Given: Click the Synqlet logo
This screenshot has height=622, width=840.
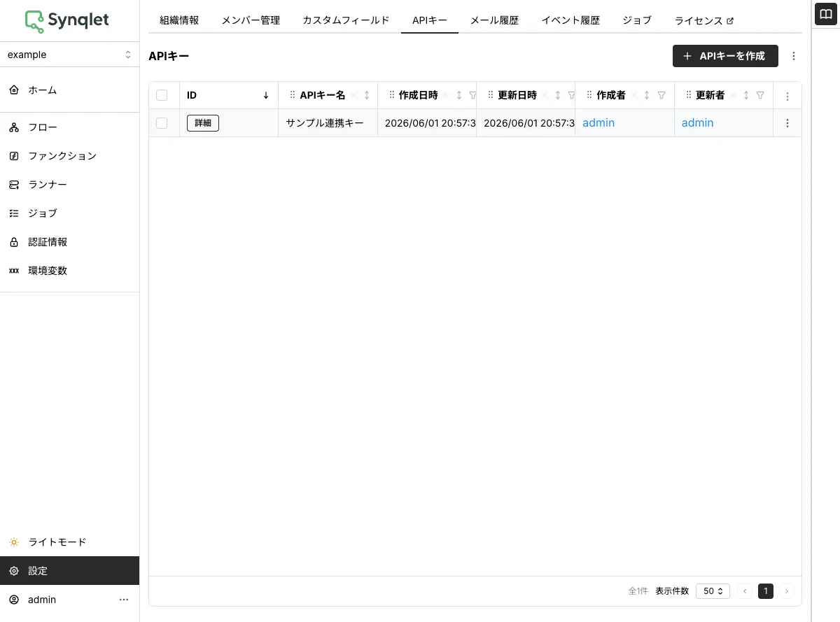Looking at the screenshot, I should (x=67, y=21).
